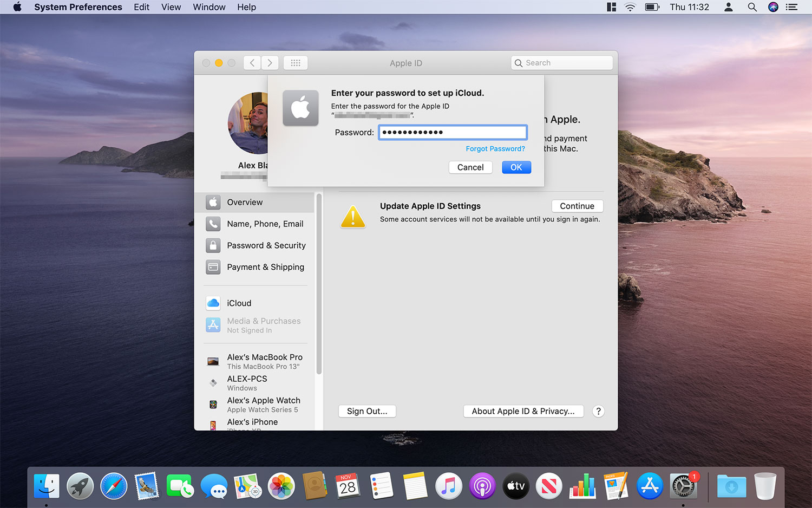812x508 pixels.
Task: Open the Downloads folder in Dock
Action: click(731, 486)
